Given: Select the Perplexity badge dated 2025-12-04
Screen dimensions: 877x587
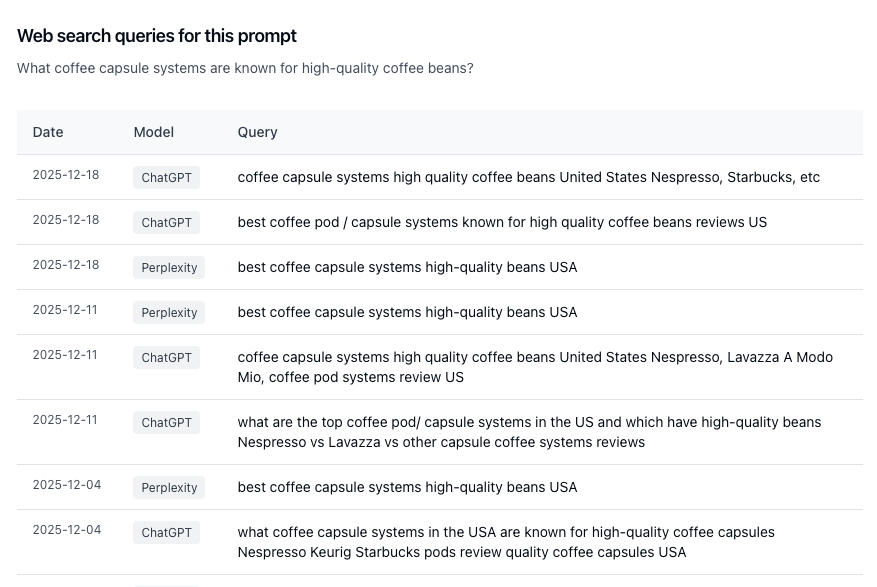Looking at the screenshot, I should point(168,487).
